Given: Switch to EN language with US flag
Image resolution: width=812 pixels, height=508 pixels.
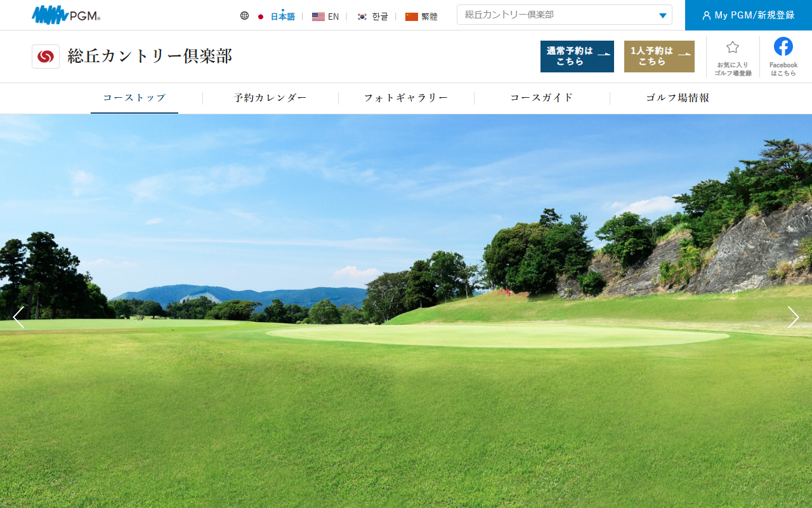Looking at the screenshot, I should coord(325,17).
